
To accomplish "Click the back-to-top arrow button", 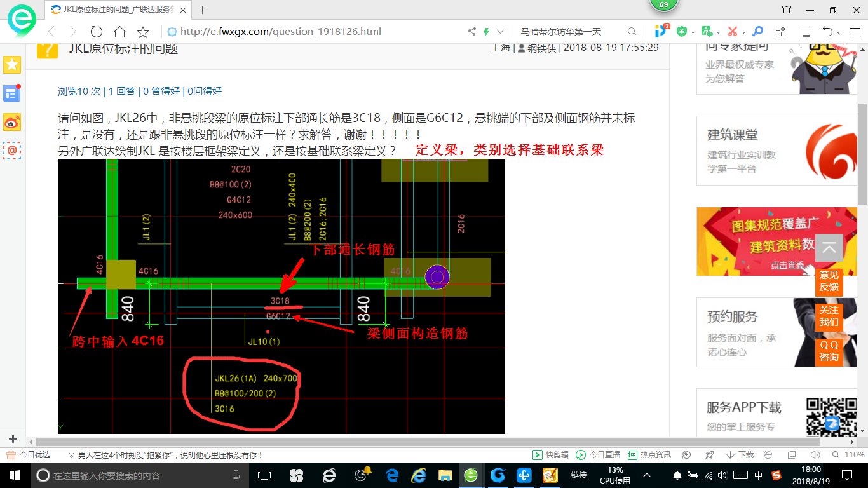I will pyautogui.click(x=829, y=248).
